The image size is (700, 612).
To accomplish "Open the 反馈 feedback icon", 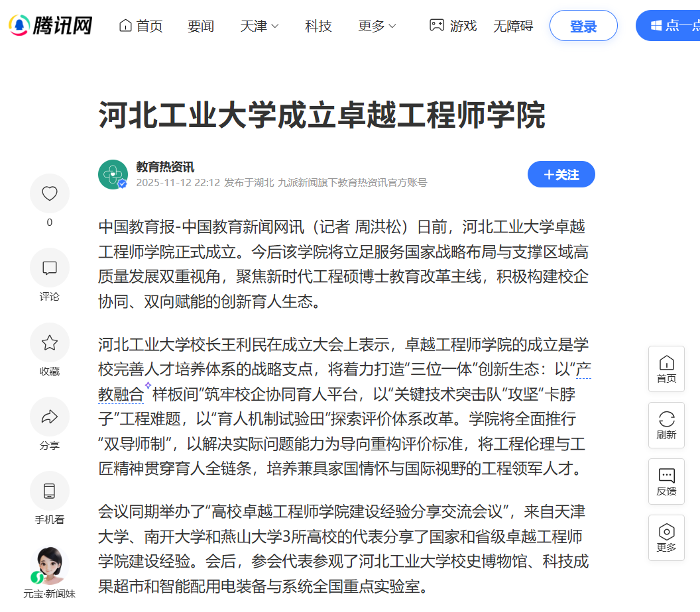I will pos(666,482).
